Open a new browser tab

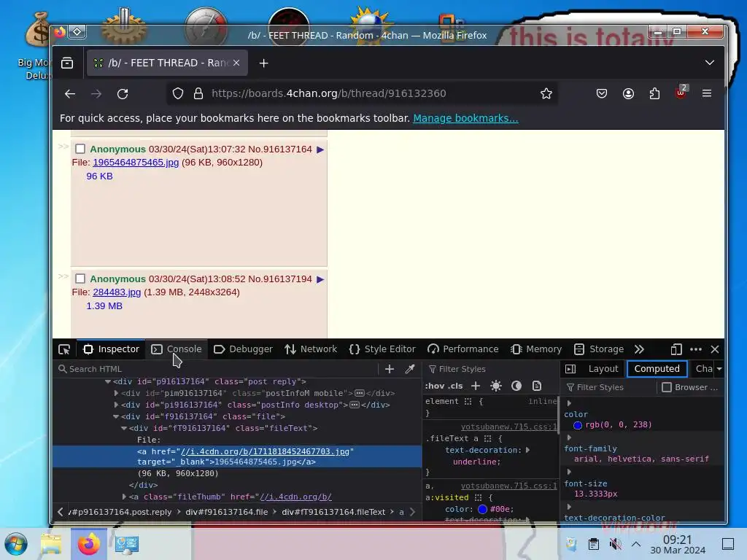(x=263, y=63)
